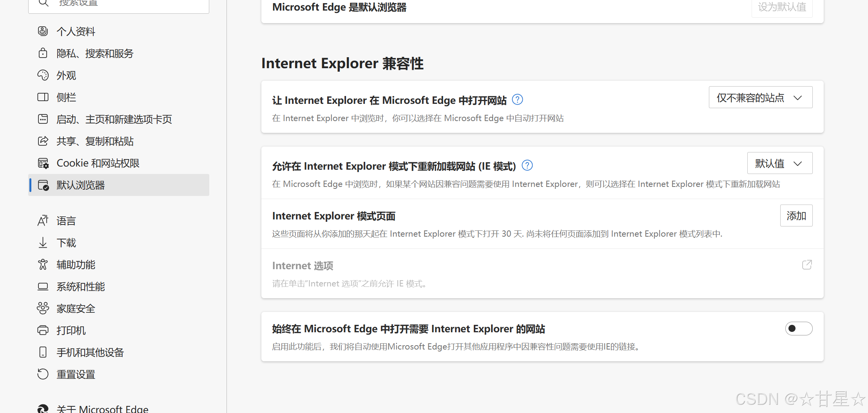This screenshot has width=868, height=413.
Task: Click the Appearance (外观) palette icon
Action: coord(43,75)
